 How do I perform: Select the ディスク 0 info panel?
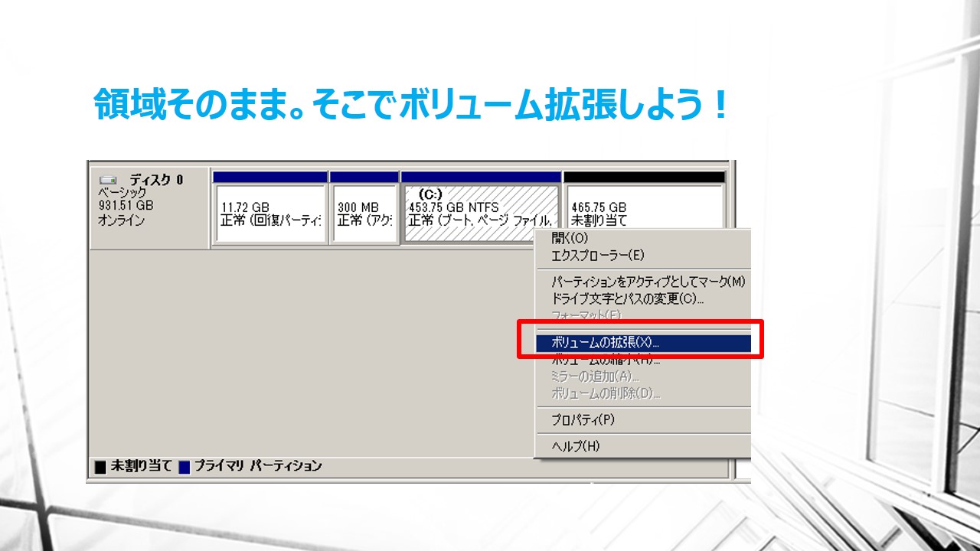(x=149, y=207)
